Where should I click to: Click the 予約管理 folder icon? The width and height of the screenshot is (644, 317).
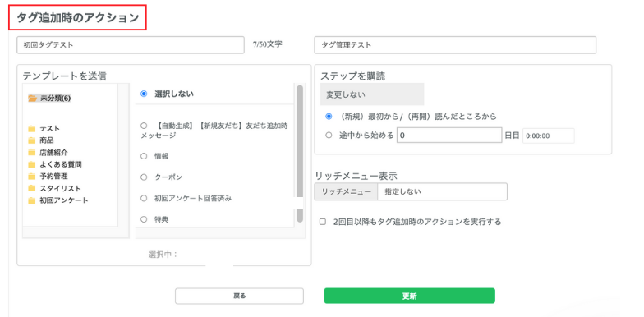pos(32,176)
